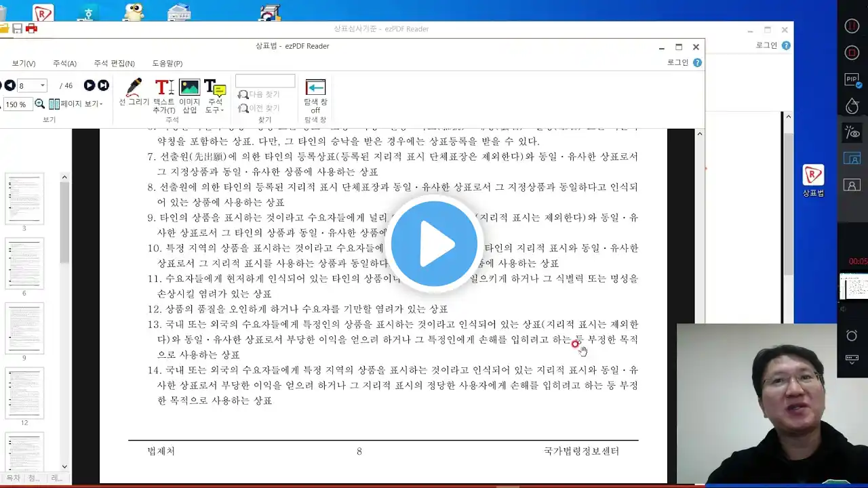Click the zoom in magnifier icon
The height and width of the screenshot is (488, 868).
[x=40, y=104]
